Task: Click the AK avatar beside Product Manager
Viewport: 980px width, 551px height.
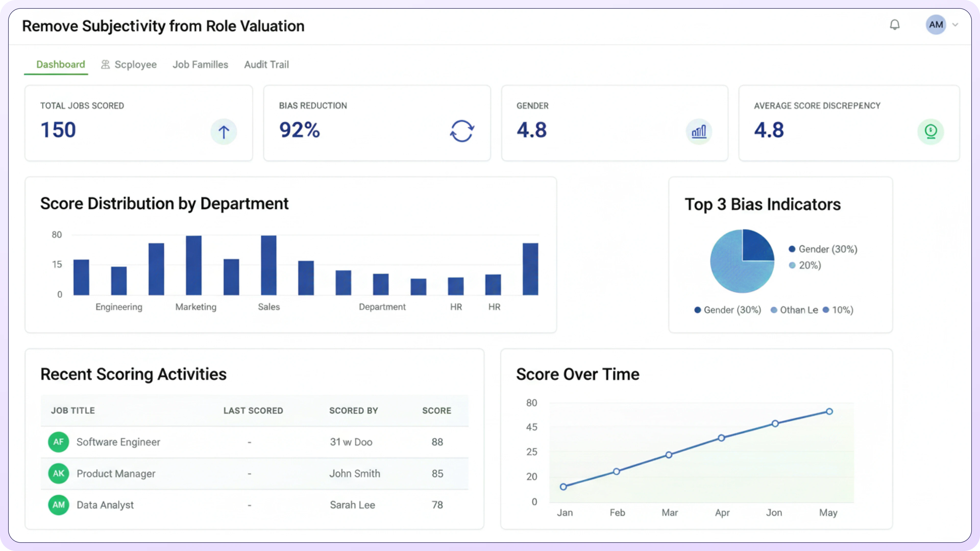Action: click(59, 473)
